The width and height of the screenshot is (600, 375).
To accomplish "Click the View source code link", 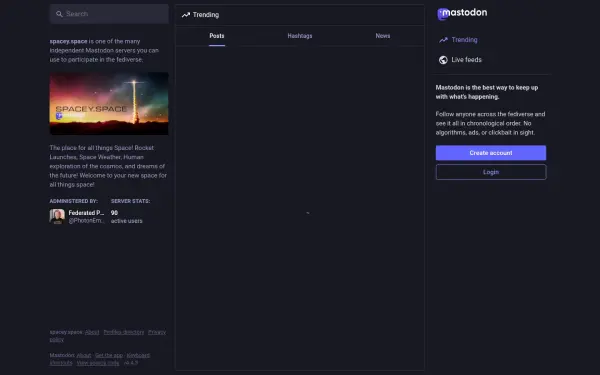I will coord(98,363).
